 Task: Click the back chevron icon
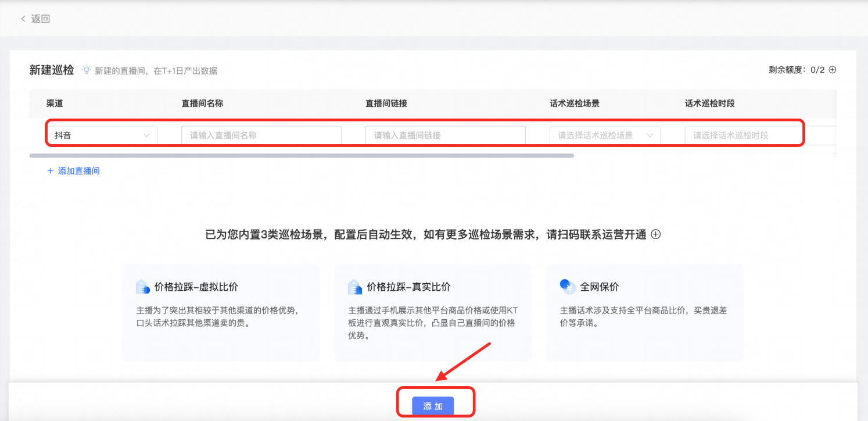click(x=23, y=19)
